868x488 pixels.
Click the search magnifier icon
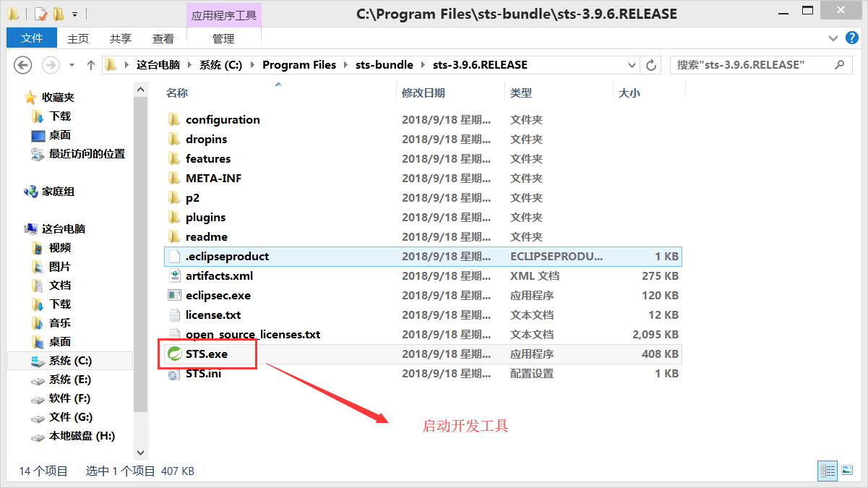[x=839, y=65]
